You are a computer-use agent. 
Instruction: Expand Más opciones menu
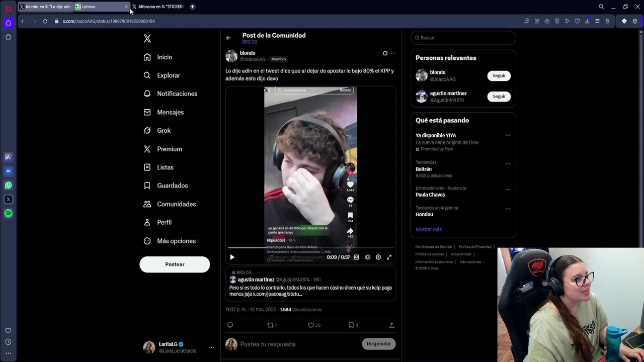170,241
